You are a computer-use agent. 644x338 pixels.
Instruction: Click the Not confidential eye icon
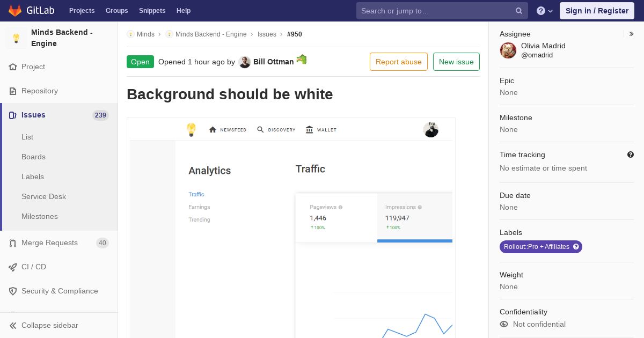[x=504, y=324]
